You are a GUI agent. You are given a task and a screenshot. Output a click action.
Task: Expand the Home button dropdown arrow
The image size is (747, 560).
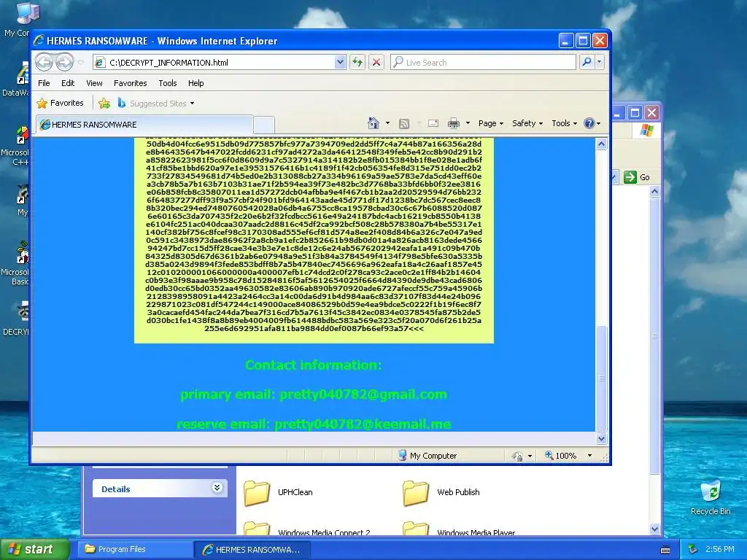click(387, 123)
